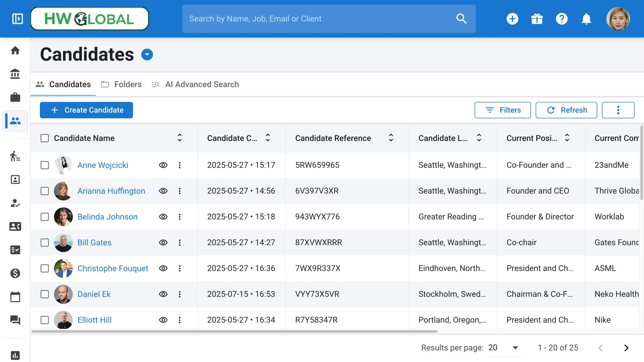This screenshot has width=644, height=362.
Task: Select the checkbox next to Bill Gates
Action: tap(45, 243)
